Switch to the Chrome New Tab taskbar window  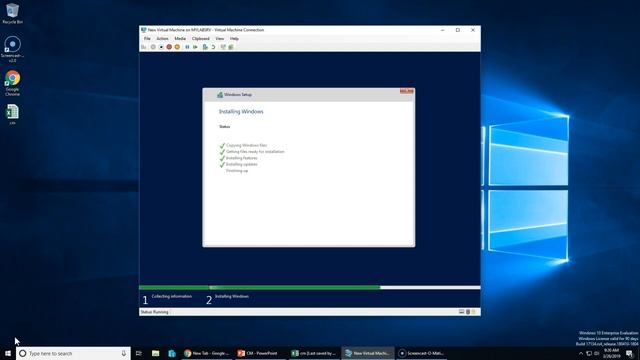207,353
